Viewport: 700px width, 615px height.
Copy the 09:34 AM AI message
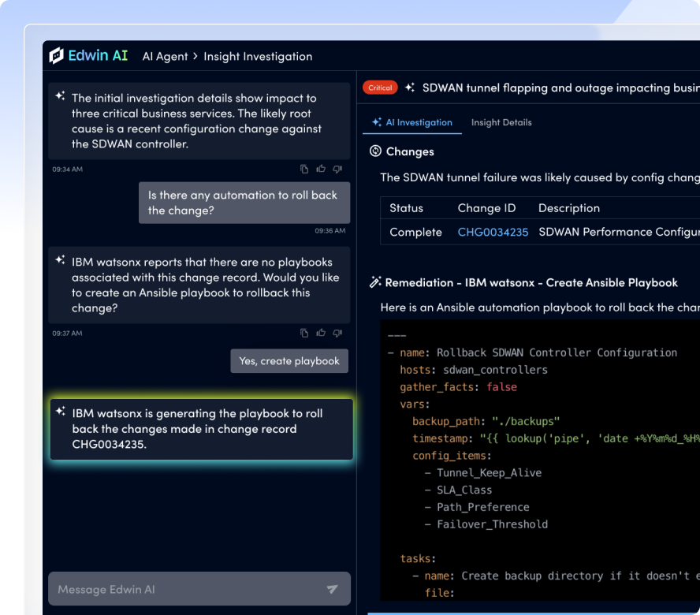click(x=304, y=169)
